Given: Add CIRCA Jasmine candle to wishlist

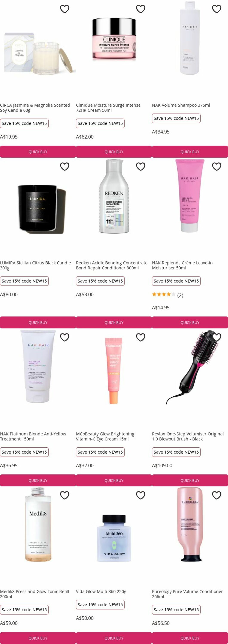Looking at the screenshot, I should (x=64, y=9).
